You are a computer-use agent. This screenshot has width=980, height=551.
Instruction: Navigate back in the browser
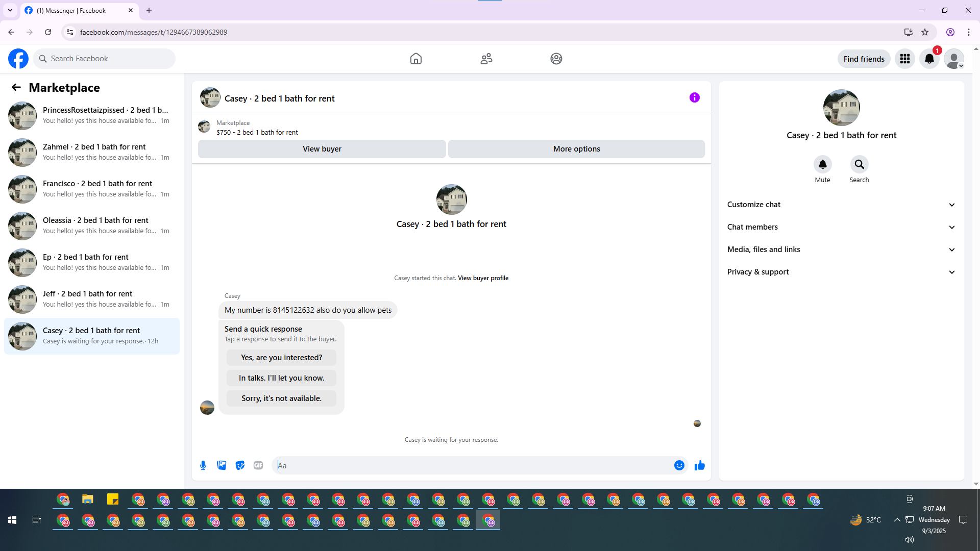pyautogui.click(x=11, y=32)
